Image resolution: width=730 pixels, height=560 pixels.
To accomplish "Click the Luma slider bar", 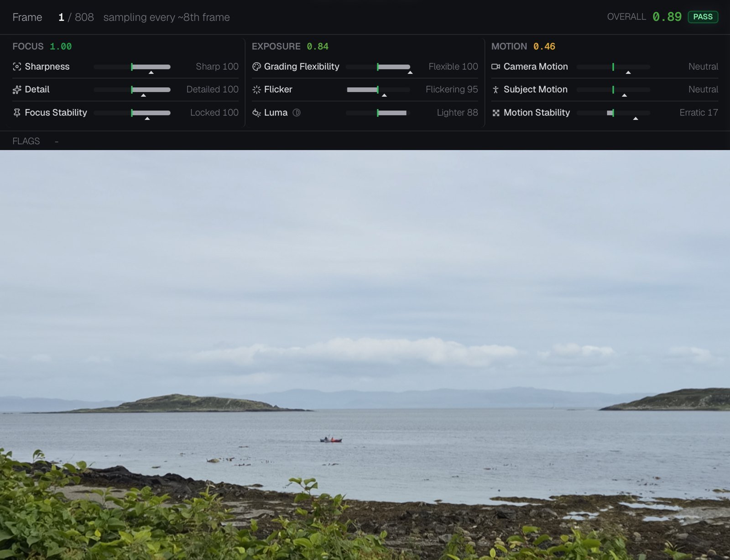I will [378, 113].
